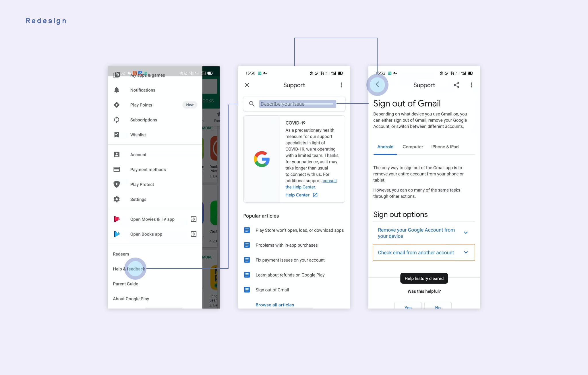The width and height of the screenshot is (588, 375).
Task: Open the Play Points diamond icon
Action: pyautogui.click(x=117, y=105)
